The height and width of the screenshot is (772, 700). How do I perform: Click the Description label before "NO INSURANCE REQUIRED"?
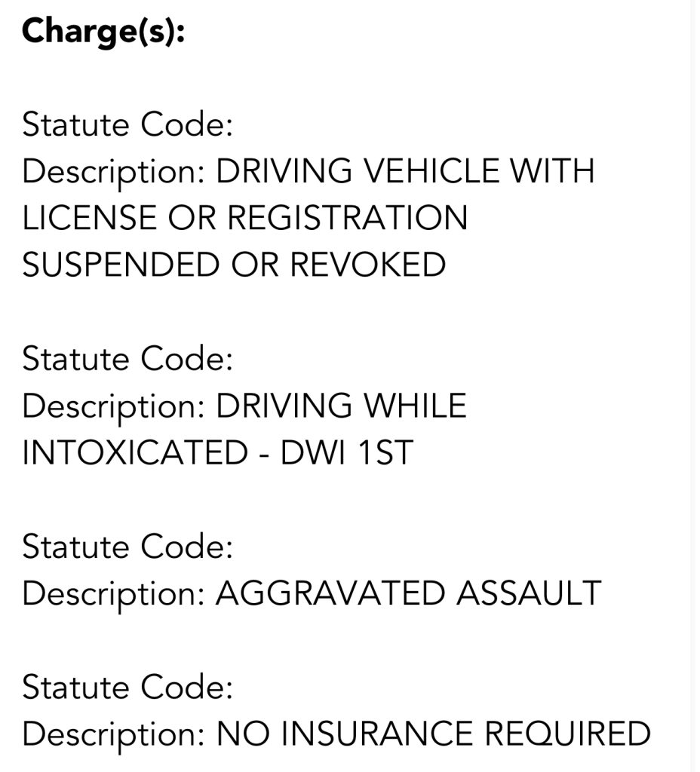(x=113, y=734)
